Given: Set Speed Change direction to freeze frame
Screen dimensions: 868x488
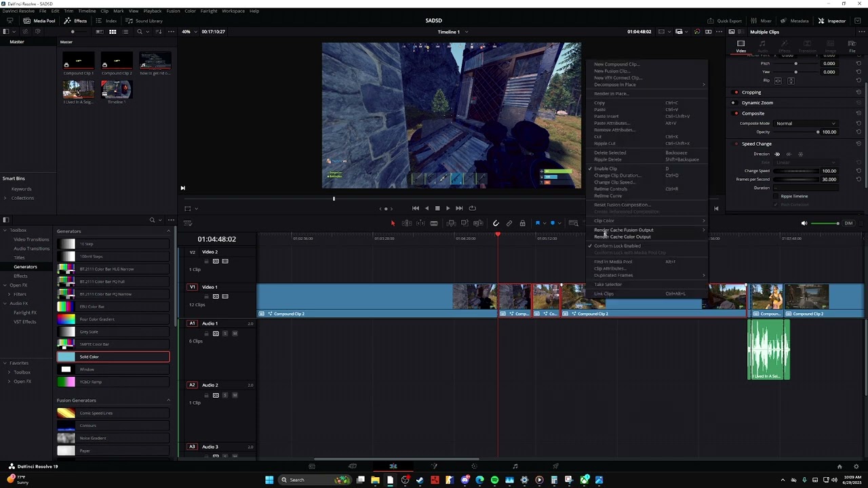Looking at the screenshot, I should click(x=800, y=154).
